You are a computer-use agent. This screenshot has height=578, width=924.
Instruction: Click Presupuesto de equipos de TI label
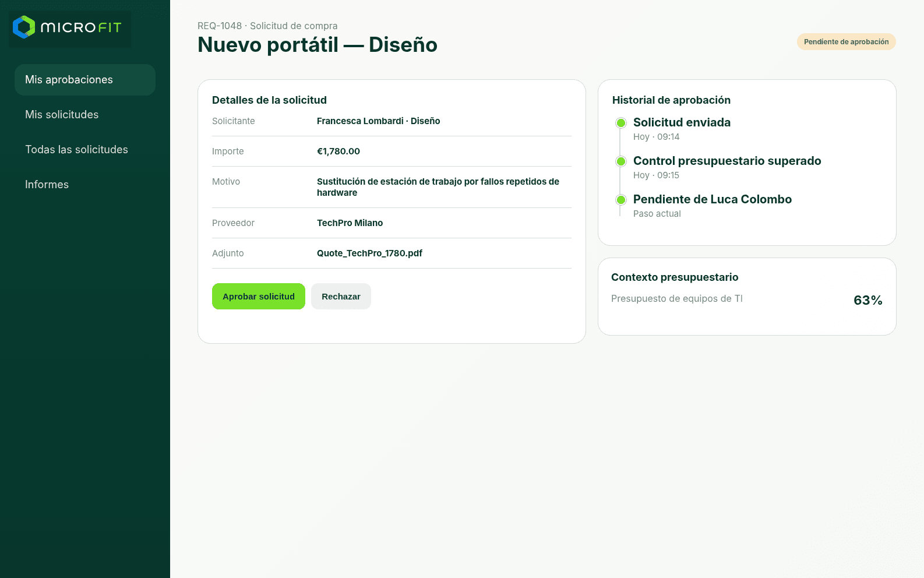pos(677,299)
